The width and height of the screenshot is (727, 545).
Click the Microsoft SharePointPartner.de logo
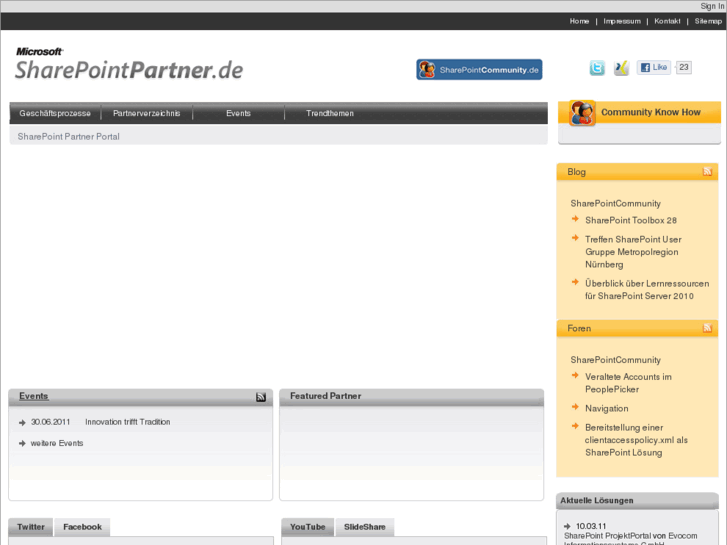(129, 64)
